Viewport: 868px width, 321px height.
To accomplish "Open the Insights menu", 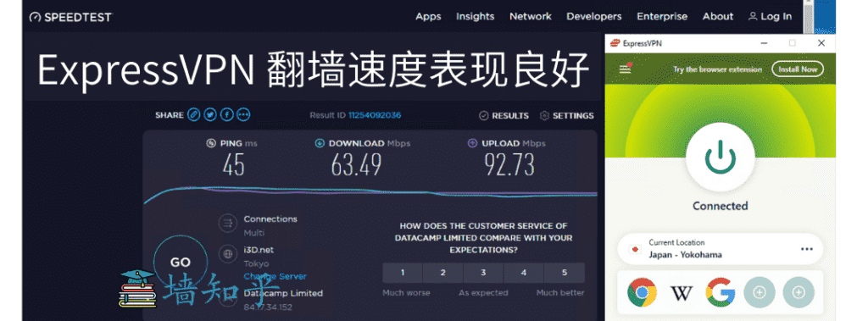I will [475, 17].
